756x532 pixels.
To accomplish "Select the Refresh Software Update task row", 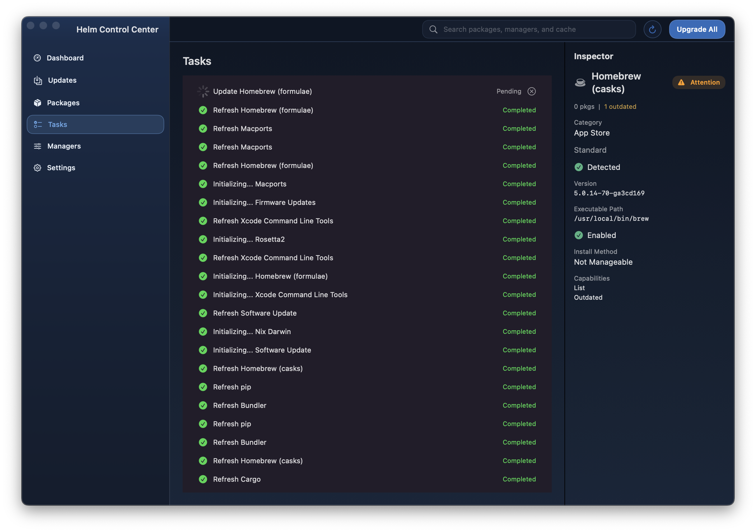I will coord(362,313).
